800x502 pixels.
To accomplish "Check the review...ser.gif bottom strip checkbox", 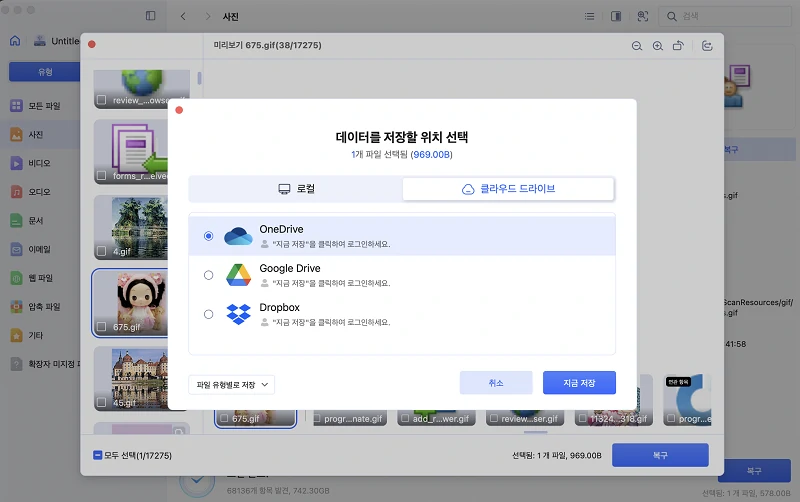I will (493, 418).
